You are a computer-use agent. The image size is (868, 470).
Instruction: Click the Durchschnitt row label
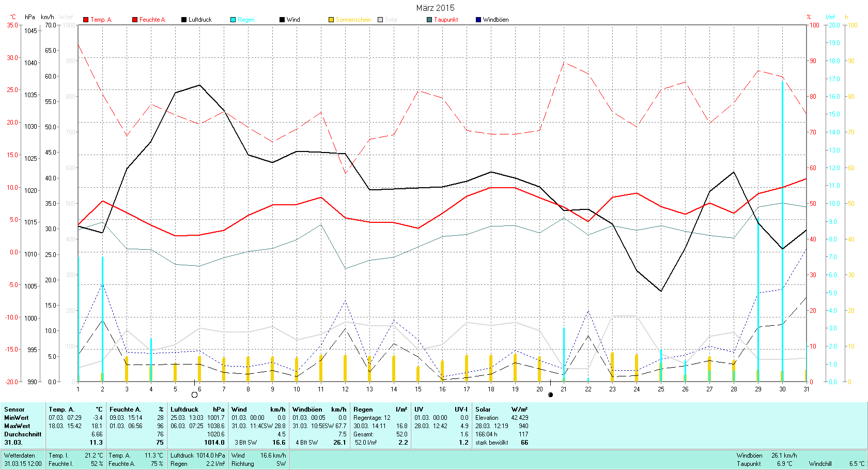(23, 434)
